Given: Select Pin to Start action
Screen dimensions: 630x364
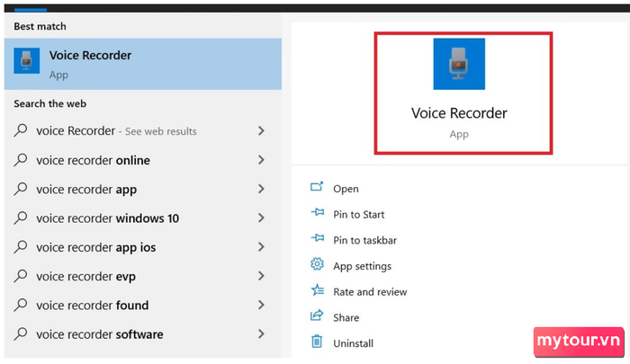Looking at the screenshot, I should (358, 214).
